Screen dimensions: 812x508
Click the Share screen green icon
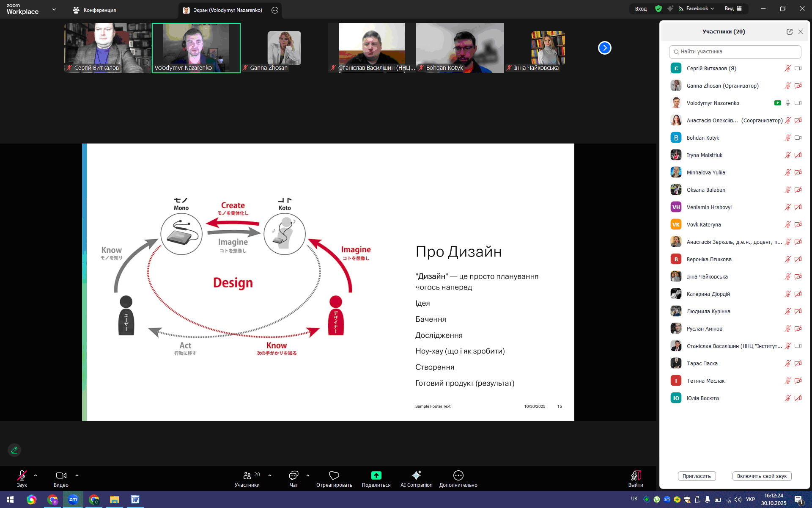click(376, 475)
